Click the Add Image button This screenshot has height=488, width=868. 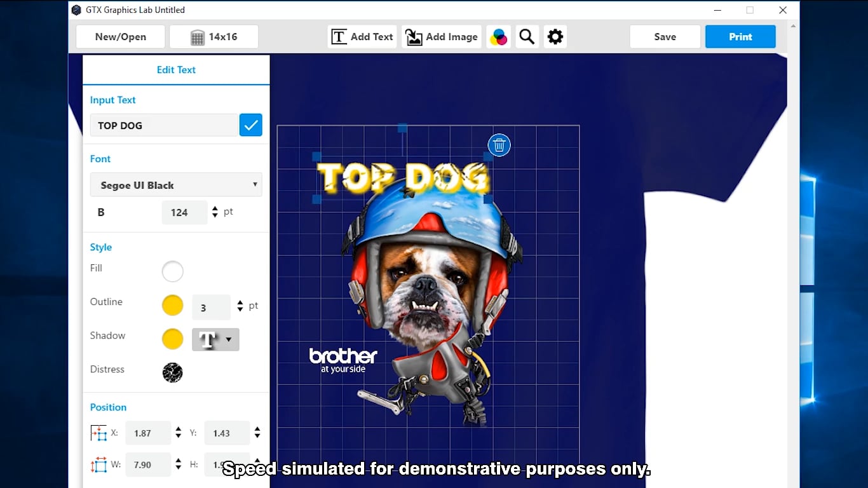coord(442,37)
